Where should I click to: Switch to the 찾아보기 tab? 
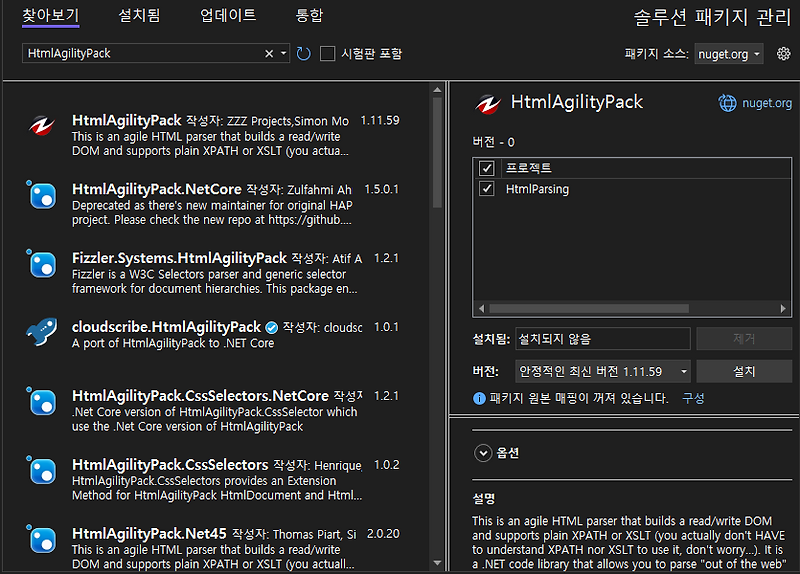[x=51, y=16]
